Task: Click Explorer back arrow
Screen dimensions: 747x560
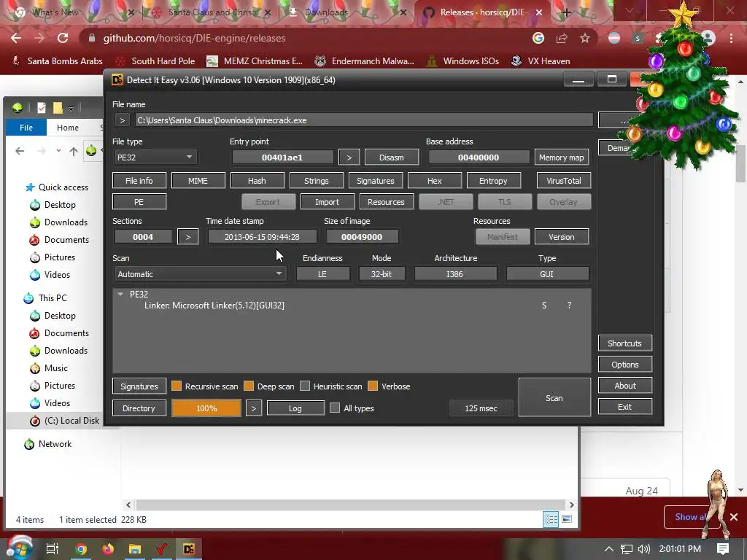Action: tap(20, 151)
